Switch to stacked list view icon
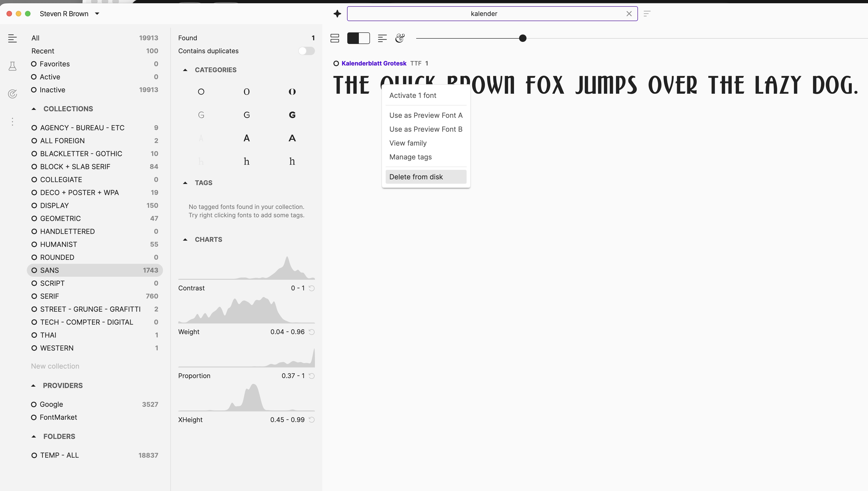 [335, 38]
